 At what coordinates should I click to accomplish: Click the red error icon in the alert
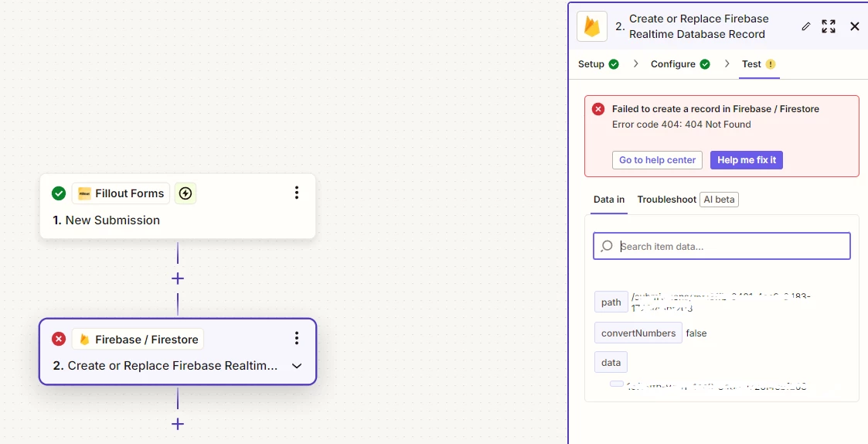tap(597, 109)
